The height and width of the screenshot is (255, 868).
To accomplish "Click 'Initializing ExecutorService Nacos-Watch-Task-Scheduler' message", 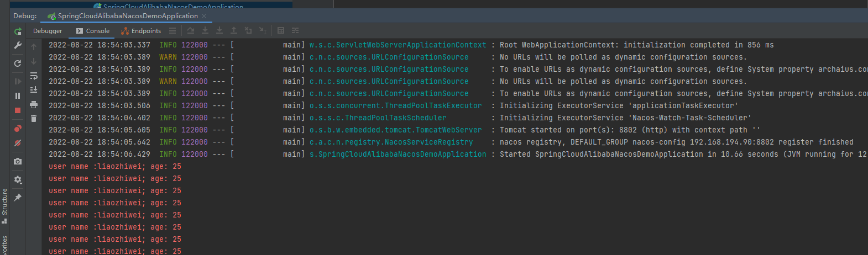I will tap(625, 118).
